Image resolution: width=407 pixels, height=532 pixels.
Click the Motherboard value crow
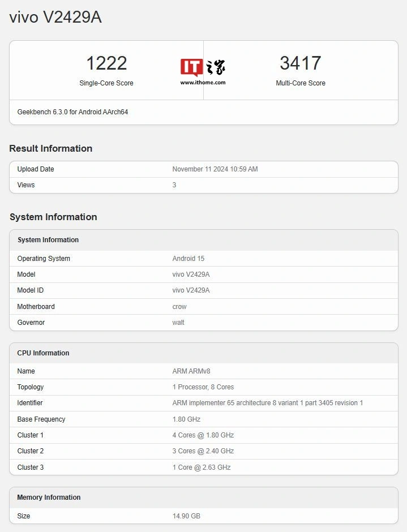click(179, 307)
